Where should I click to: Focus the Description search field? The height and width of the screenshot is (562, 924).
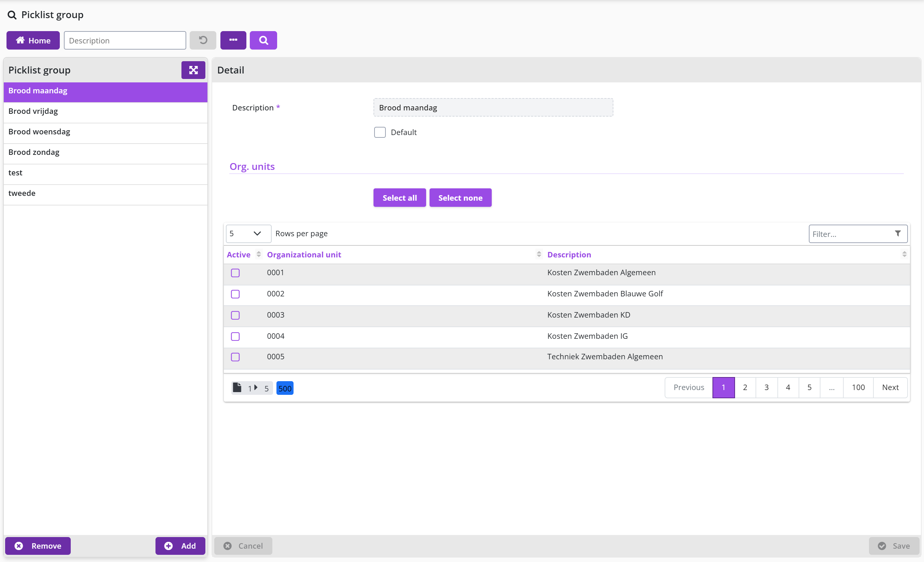point(125,40)
